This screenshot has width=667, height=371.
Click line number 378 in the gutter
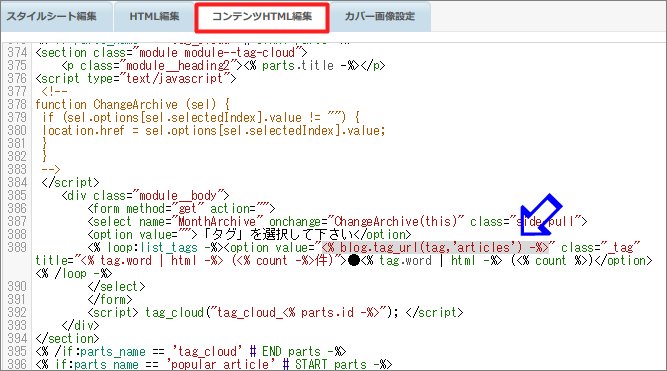[17, 104]
